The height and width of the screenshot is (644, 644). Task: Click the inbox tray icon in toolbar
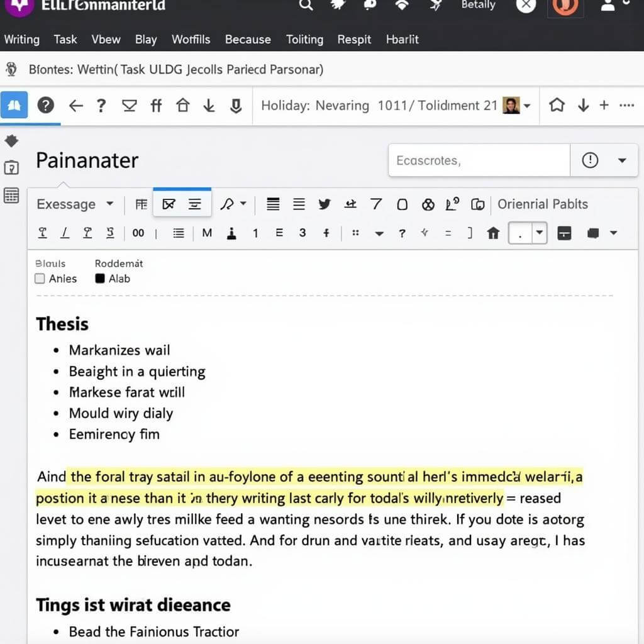pos(130,106)
